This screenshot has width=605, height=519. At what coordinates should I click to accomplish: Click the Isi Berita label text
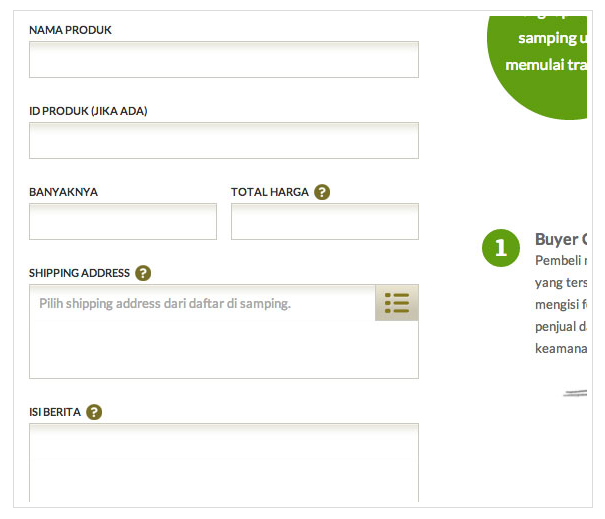click(55, 412)
